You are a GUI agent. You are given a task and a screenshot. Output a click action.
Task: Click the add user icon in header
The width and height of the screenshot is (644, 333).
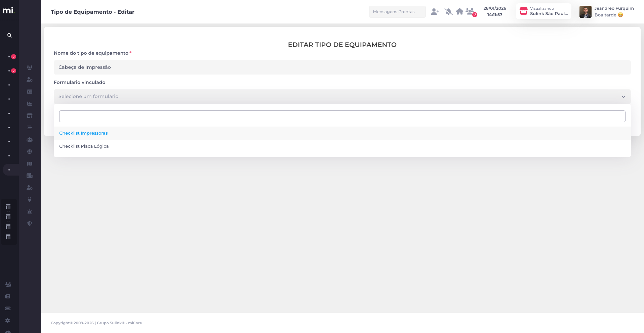click(435, 12)
